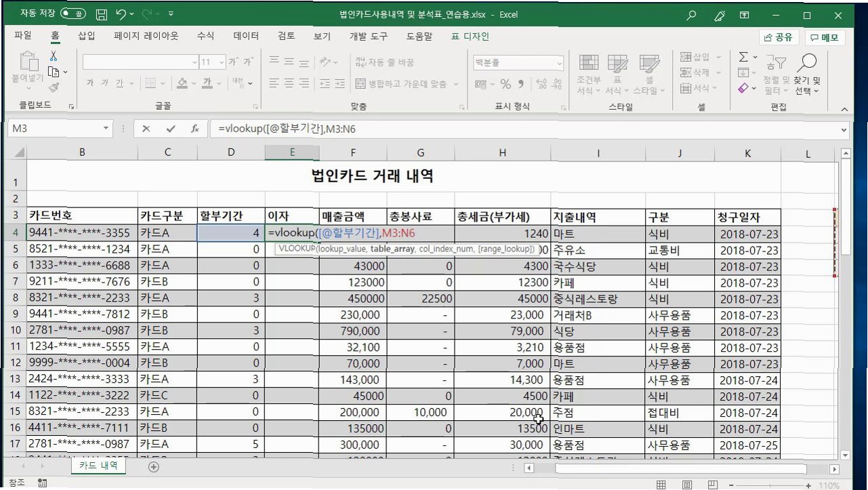Screen dimensions: 868x490
Task: Toggle bold 가 formatting
Action: point(89,83)
